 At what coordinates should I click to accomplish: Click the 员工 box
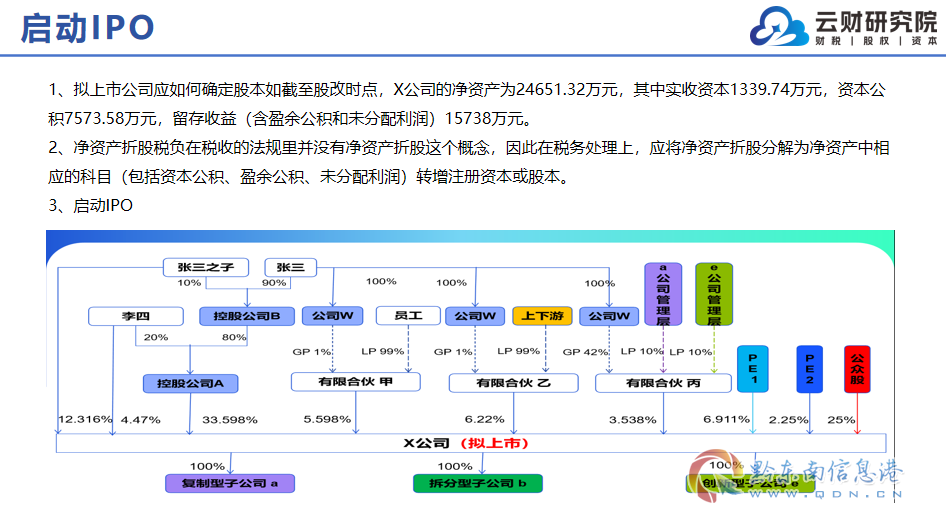[408, 315]
